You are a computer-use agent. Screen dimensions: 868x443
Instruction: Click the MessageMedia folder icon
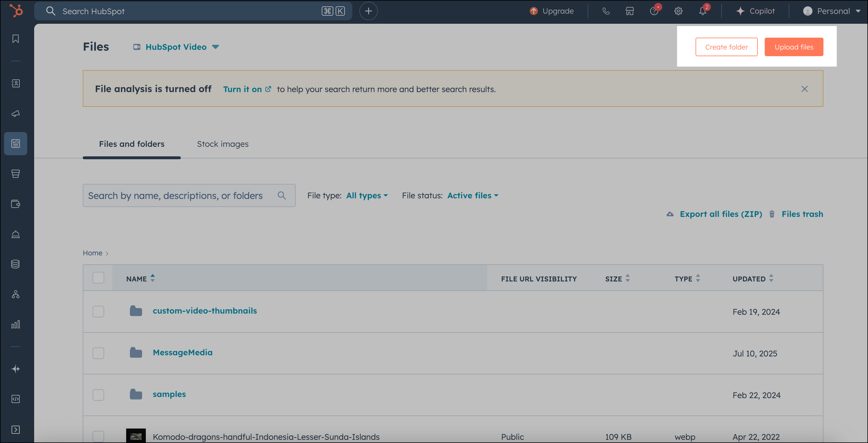[x=136, y=353]
